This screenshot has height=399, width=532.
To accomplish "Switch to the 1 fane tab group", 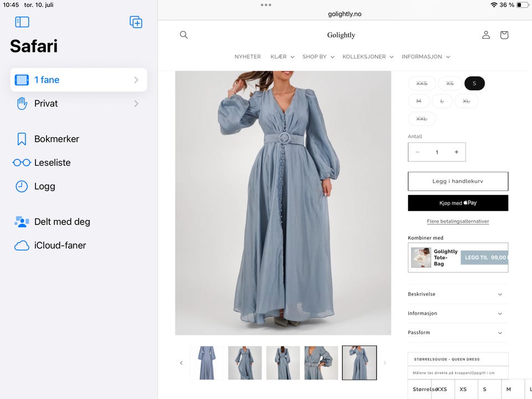I will (x=79, y=80).
